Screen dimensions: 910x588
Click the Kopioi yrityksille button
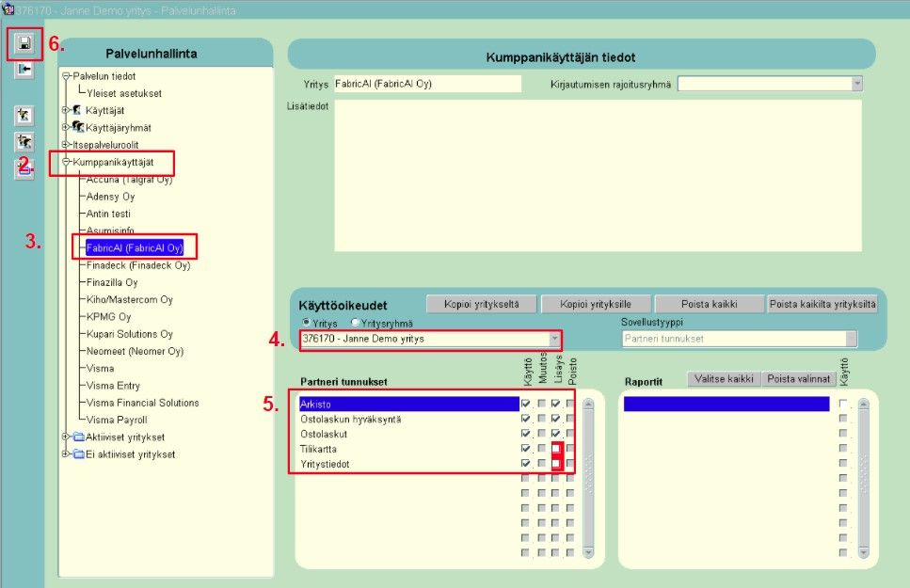pos(595,304)
